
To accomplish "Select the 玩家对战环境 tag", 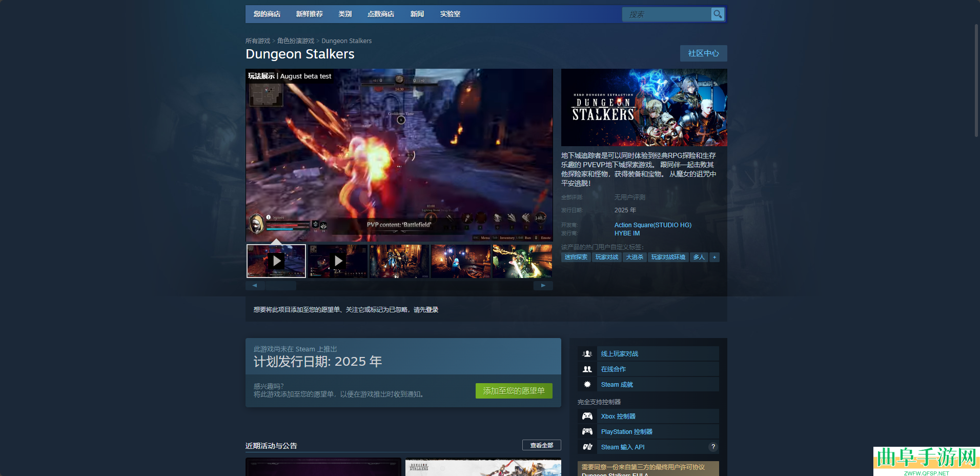I will (x=668, y=257).
